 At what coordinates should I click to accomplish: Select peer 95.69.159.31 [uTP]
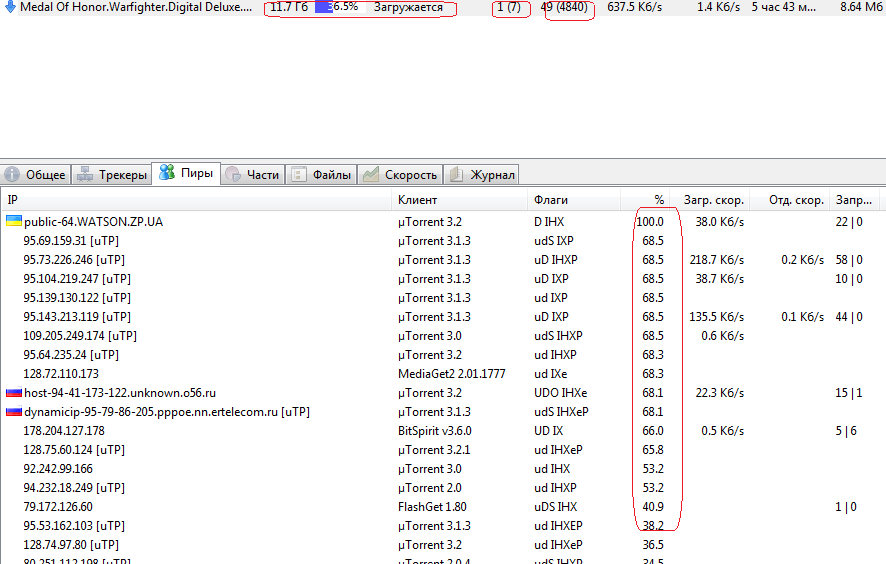coord(71,241)
